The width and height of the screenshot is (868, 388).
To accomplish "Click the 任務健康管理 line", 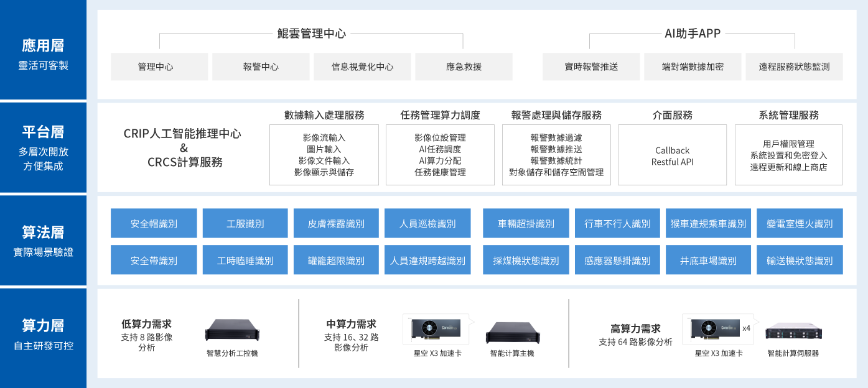I will 440,172.
